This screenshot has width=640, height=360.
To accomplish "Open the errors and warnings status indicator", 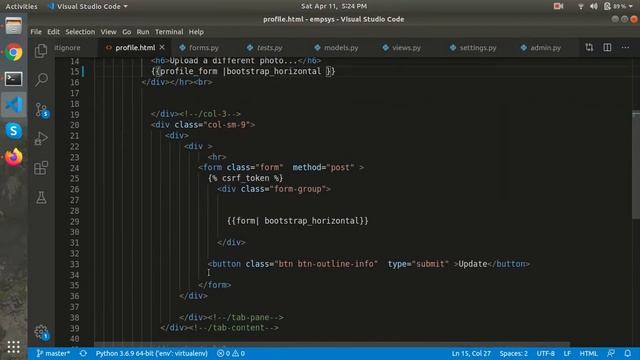I will tap(231, 353).
